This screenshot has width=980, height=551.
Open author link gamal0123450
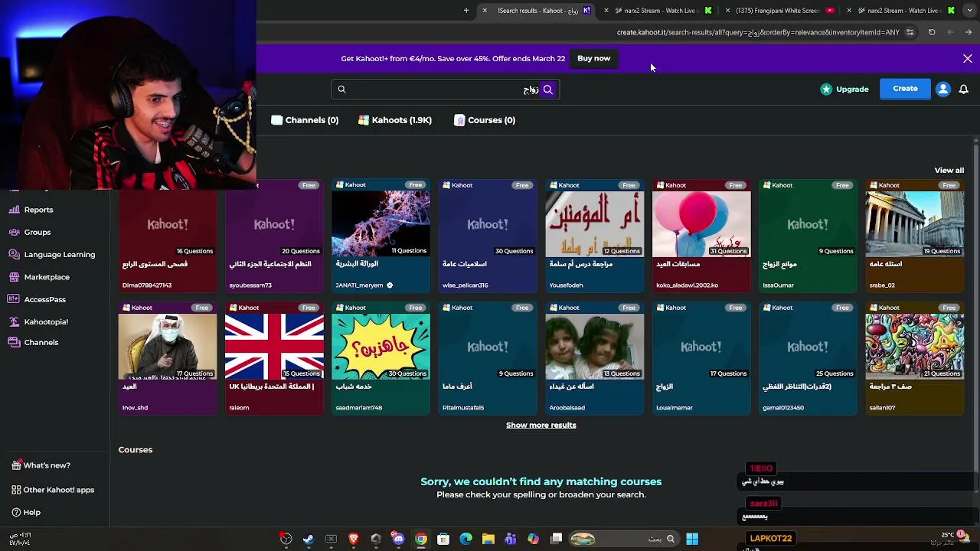point(783,408)
